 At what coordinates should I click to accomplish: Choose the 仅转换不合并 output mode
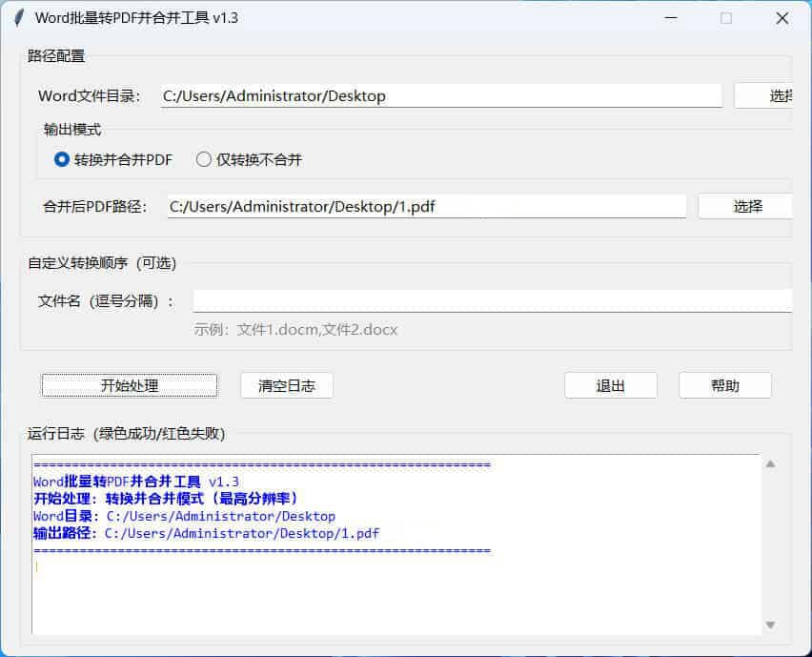pyautogui.click(x=202, y=159)
